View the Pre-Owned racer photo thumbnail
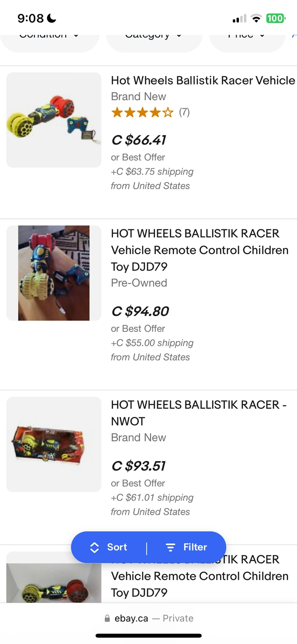 click(54, 273)
